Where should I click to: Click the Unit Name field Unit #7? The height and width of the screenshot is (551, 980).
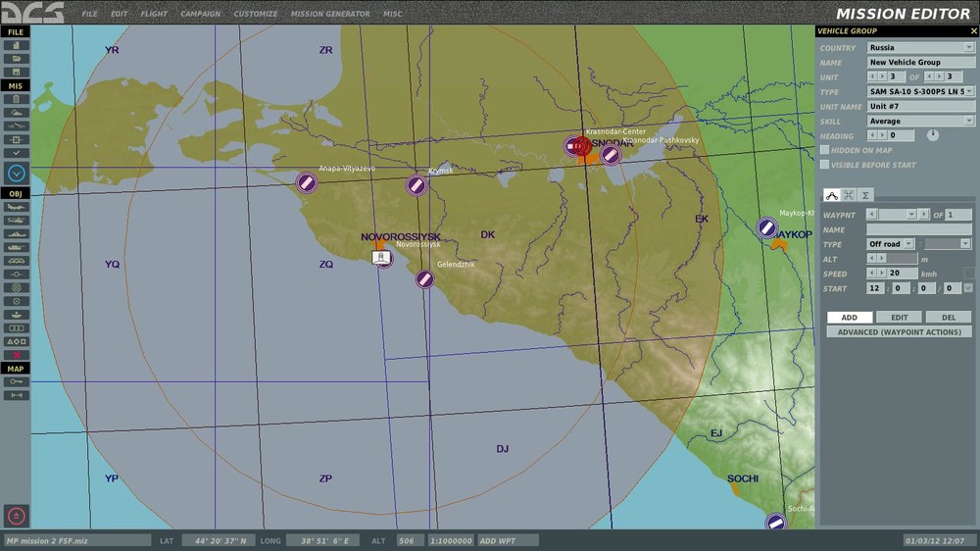tap(920, 106)
